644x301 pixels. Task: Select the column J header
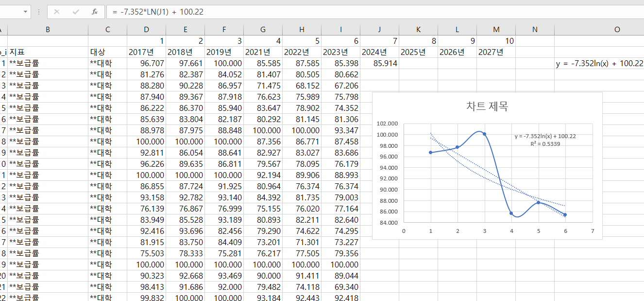(x=379, y=30)
